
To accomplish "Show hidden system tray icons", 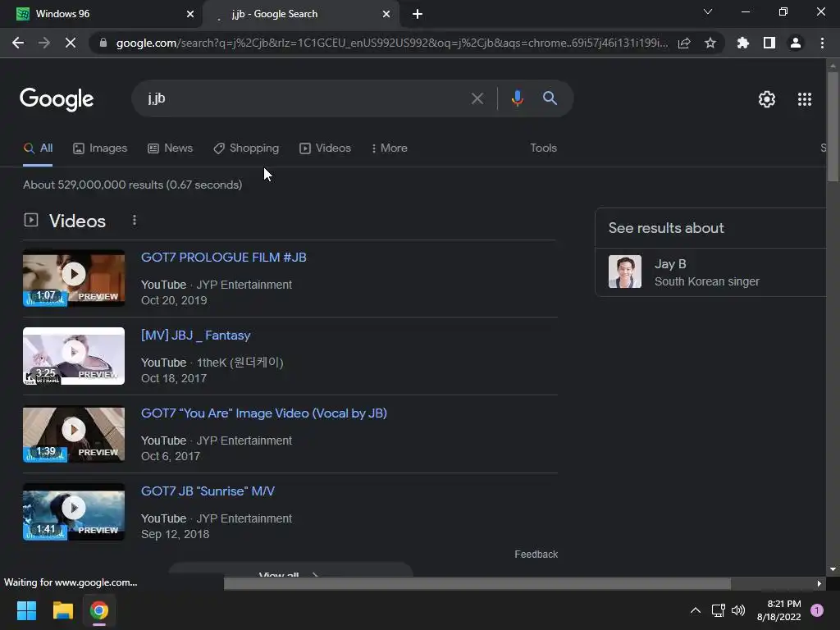I will tap(696, 610).
